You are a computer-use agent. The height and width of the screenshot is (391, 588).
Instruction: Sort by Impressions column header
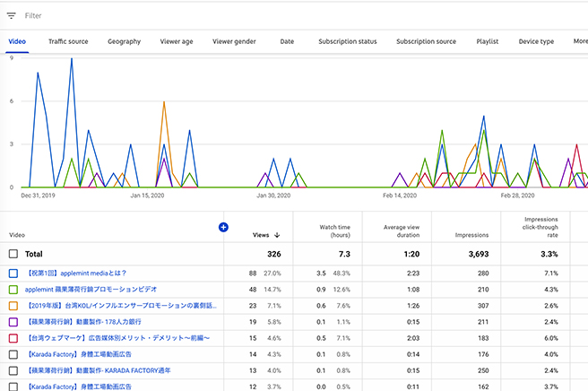pyautogui.click(x=471, y=235)
